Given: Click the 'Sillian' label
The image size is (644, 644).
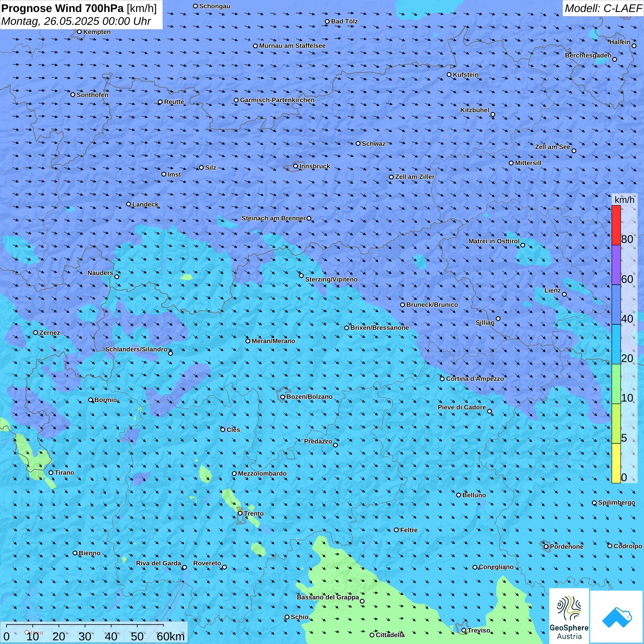Looking at the screenshot, I should (x=485, y=322).
